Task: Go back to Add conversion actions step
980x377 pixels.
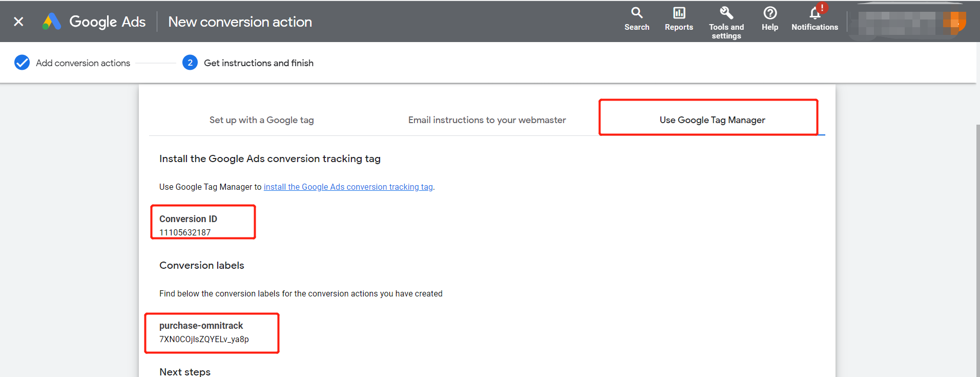Action: click(83, 63)
